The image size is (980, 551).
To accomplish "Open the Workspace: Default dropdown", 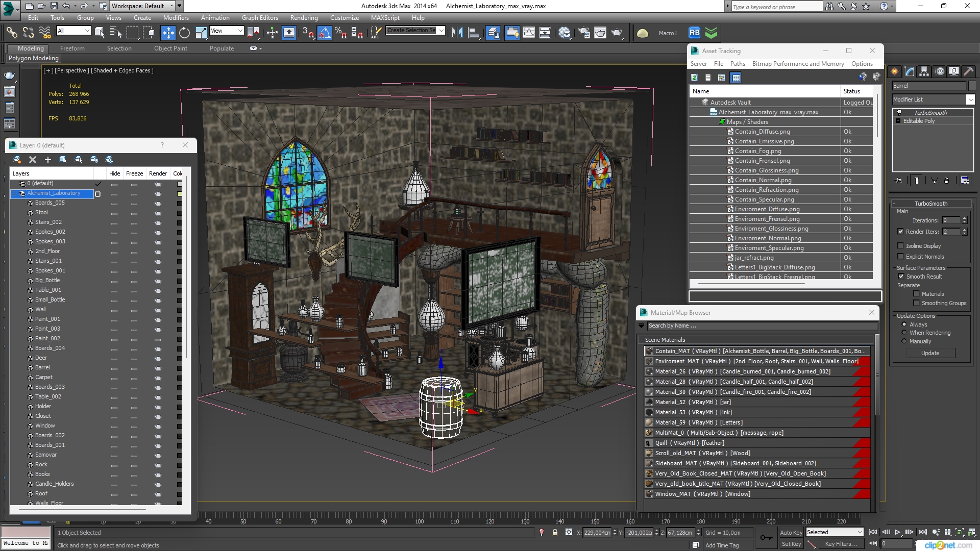I will (x=142, y=6).
